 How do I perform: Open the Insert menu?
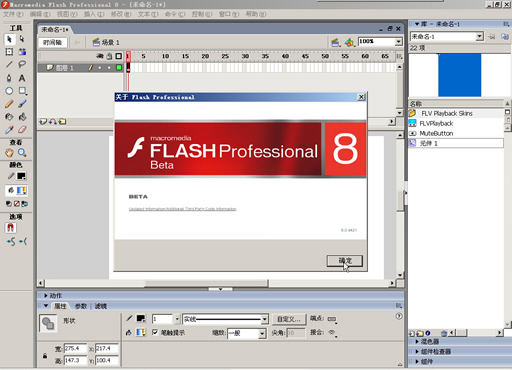pyautogui.click(x=94, y=14)
